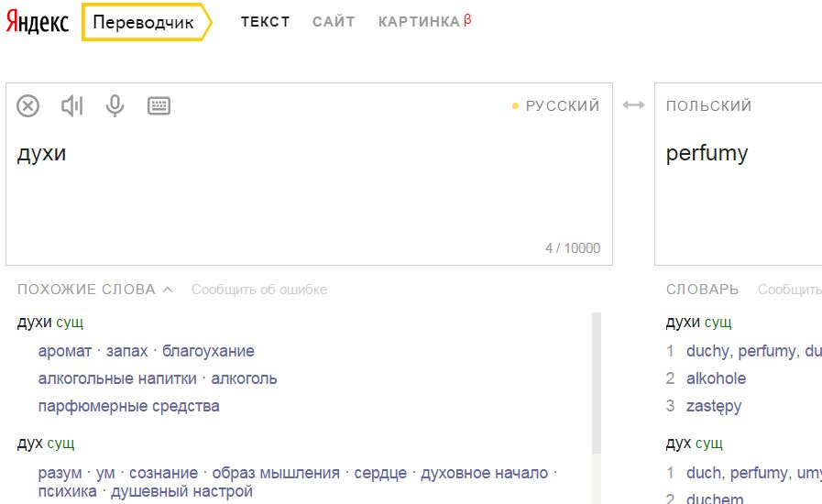Click dictionary translation alkohole
Image resolution: width=822 pixels, height=504 pixels.
tap(716, 378)
